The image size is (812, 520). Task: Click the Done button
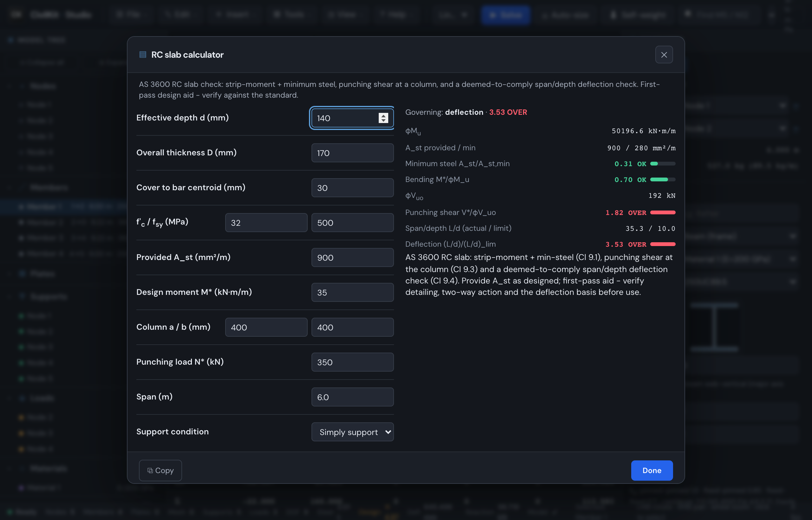pyautogui.click(x=652, y=470)
